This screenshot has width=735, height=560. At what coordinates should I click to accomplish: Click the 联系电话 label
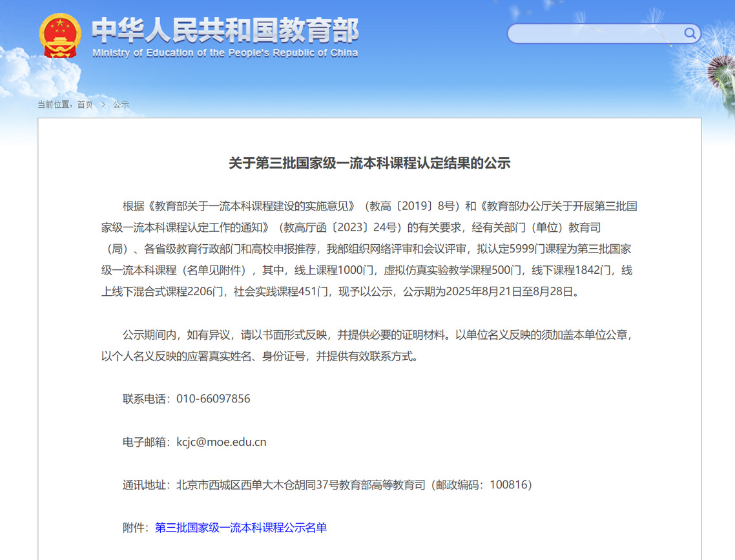click(147, 399)
